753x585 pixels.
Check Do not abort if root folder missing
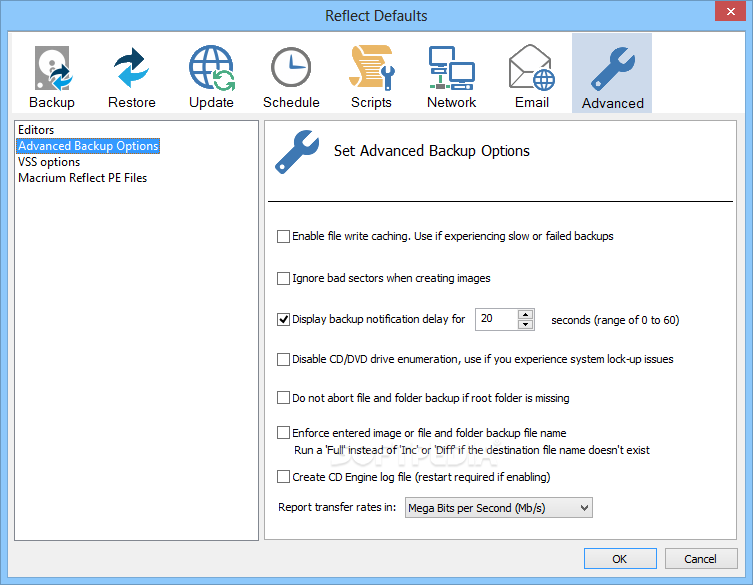(x=283, y=398)
